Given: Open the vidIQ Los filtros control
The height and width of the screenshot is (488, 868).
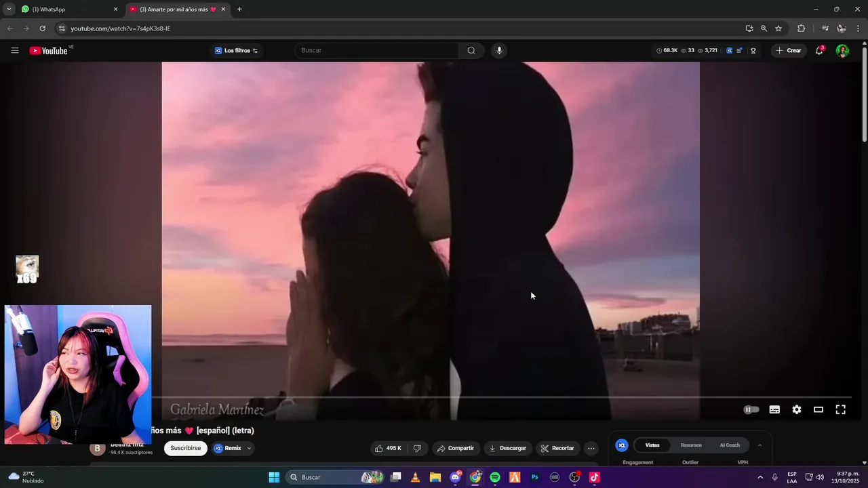Looking at the screenshot, I should (x=236, y=50).
